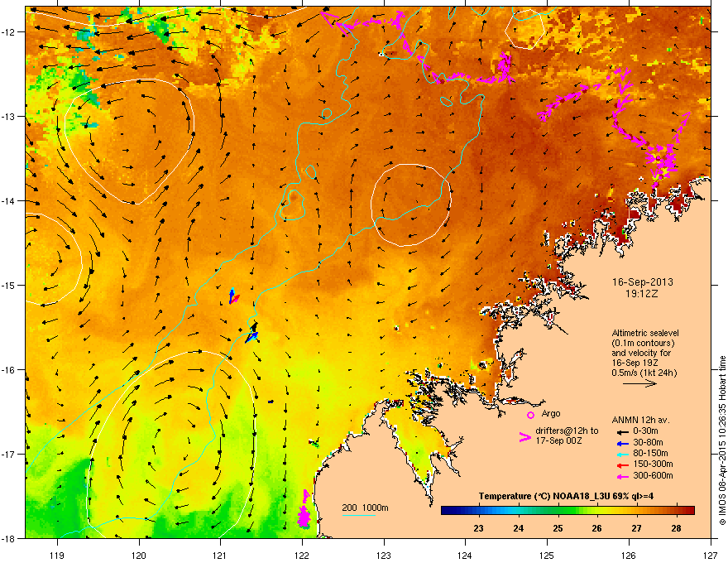Click the "16-Sep-2013" date label
Screen dimensions: 728x563
pos(642,282)
